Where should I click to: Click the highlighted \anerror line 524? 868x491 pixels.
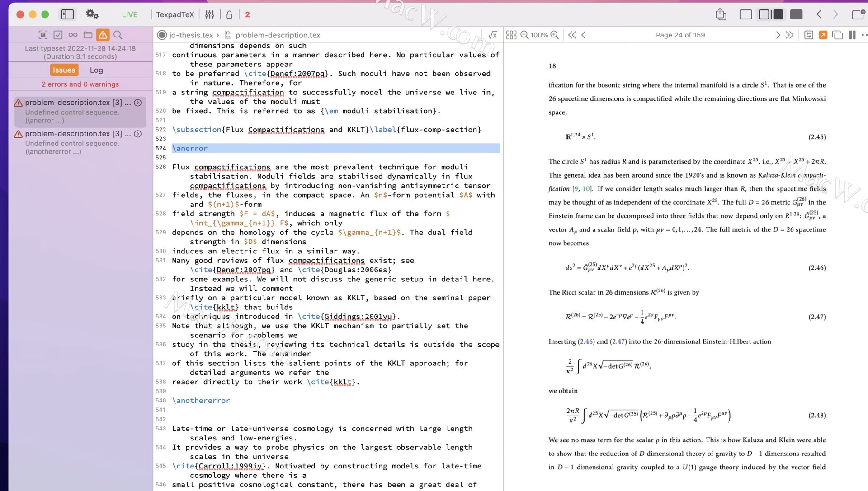pyautogui.click(x=336, y=148)
